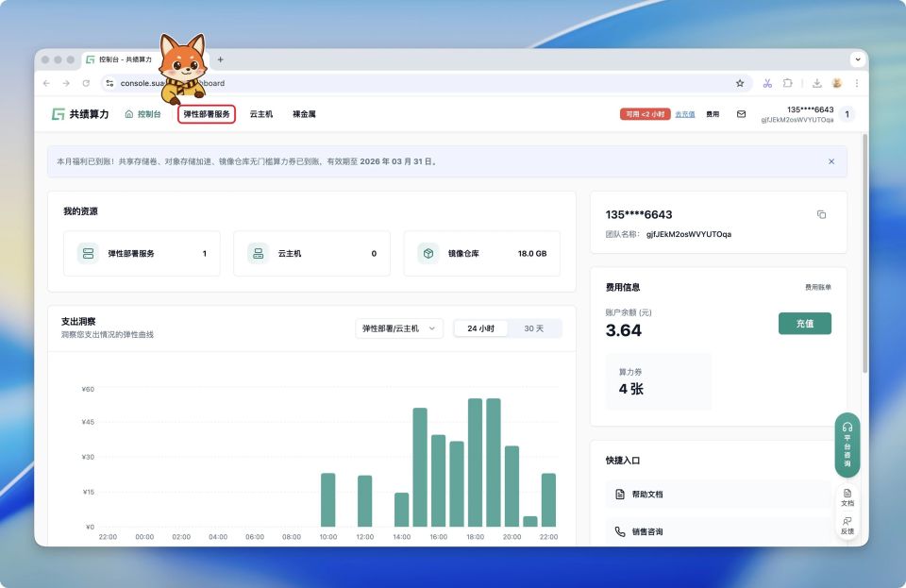Click the site info icon in address bar
The width and height of the screenshot is (906, 588).
109,83
